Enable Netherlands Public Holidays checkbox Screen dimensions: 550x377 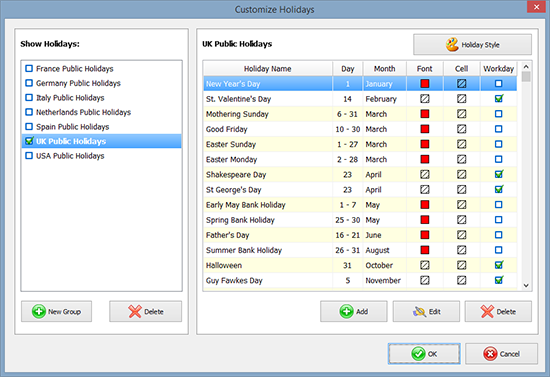29,112
